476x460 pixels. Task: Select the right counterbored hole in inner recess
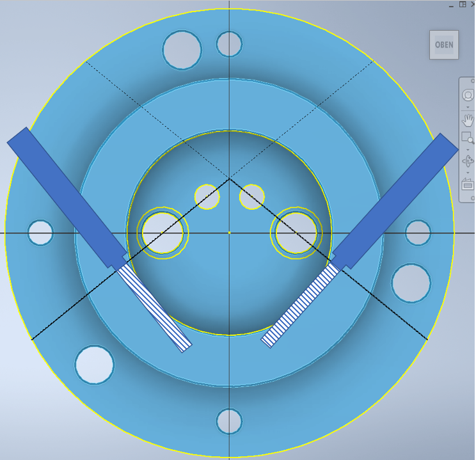296,233
